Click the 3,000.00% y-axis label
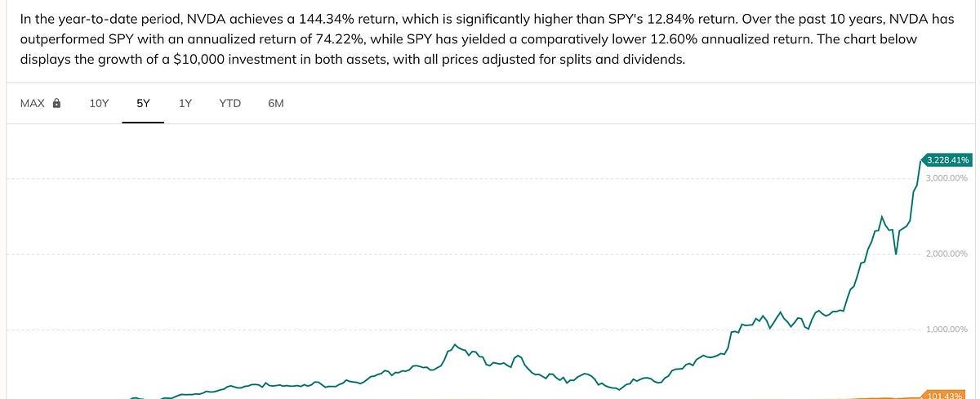 947,178
